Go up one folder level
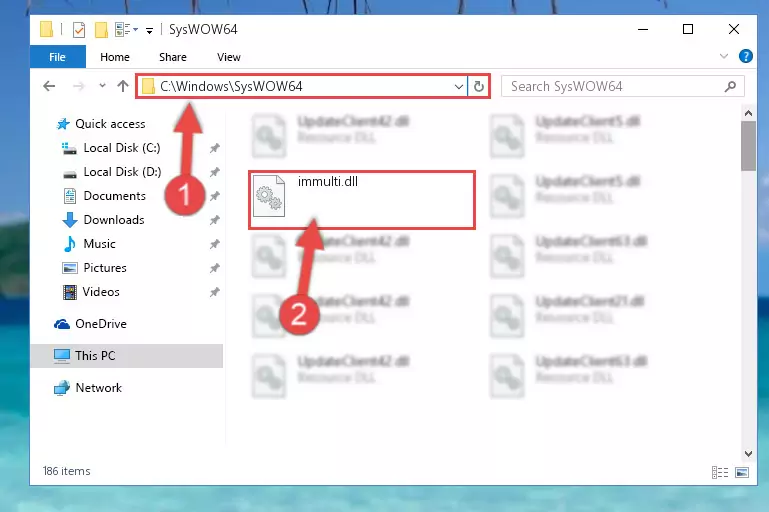Screen dimensions: 769x512 (123, 86)
